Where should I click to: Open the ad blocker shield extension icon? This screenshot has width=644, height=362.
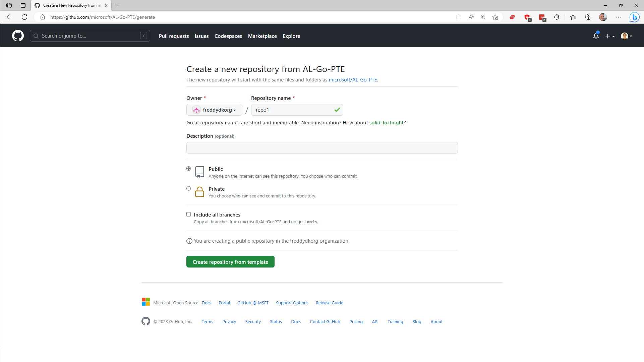(527, 17)
